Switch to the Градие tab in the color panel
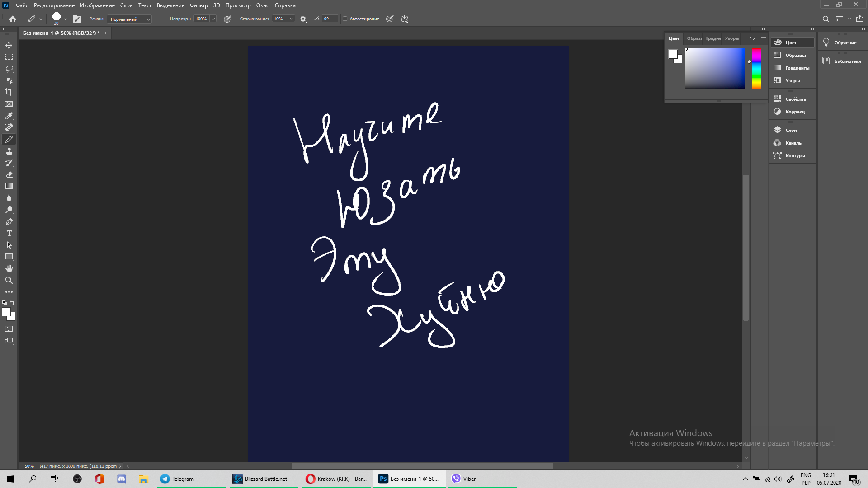Viewport: 868px width, 488px height. (x=713, y=38)
